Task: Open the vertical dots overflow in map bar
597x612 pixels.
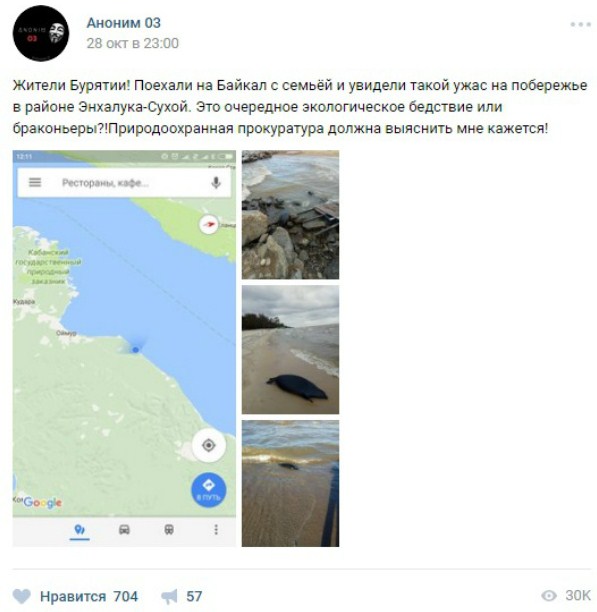Action: pyautogui.click(x=216, y=530)
